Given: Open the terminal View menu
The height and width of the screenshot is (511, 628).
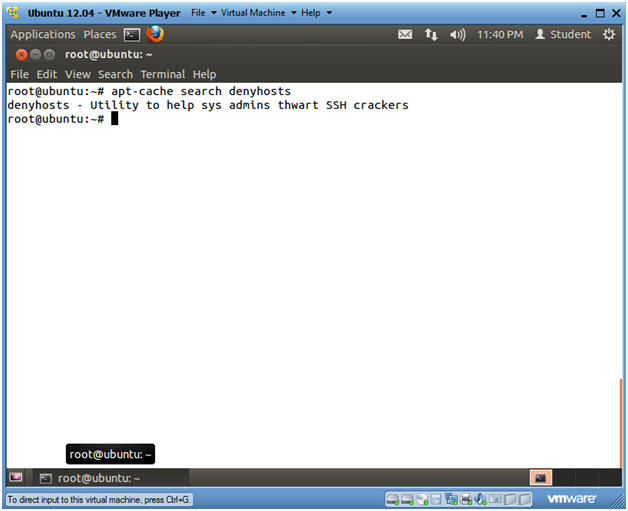Looking at the screenshot, I should pyautogui.click(x=78, y=74).
